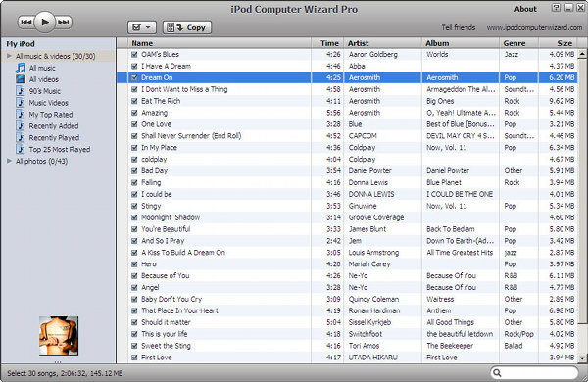Play the selected track
Screen dimensions: 588x382
tap(45, 23)
